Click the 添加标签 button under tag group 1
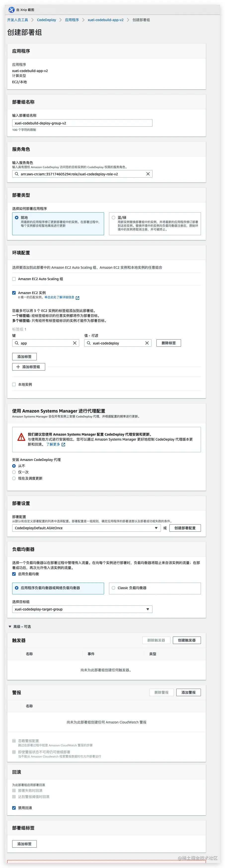This screenshot has height=868, width=225. [x=24, y=356]
